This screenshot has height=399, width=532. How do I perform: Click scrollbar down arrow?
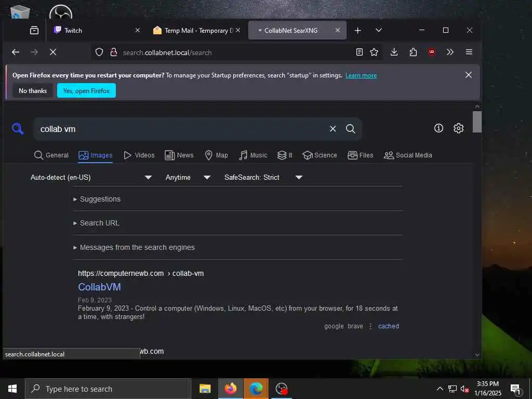[477, 355]
